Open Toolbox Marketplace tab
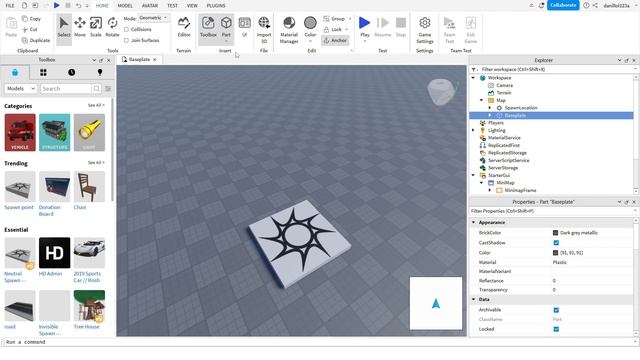Screen dimensions: 640x360 [x=15, y=72]
